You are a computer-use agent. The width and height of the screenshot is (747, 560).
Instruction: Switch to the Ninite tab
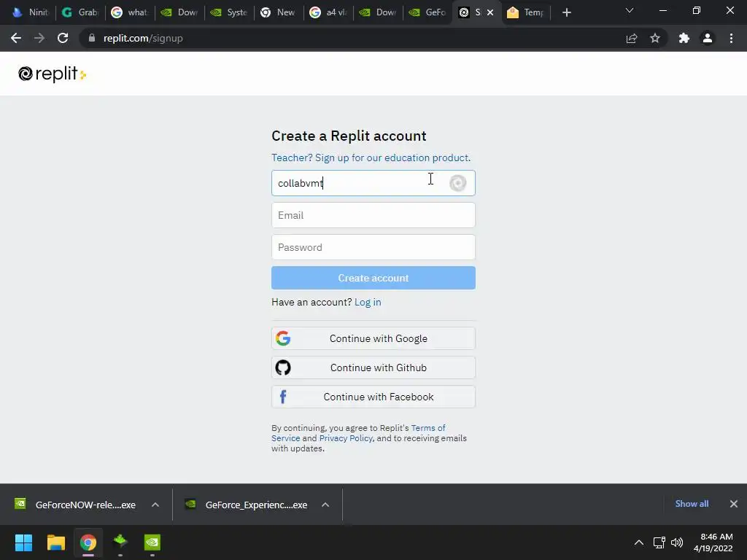[x=31, y=12]
